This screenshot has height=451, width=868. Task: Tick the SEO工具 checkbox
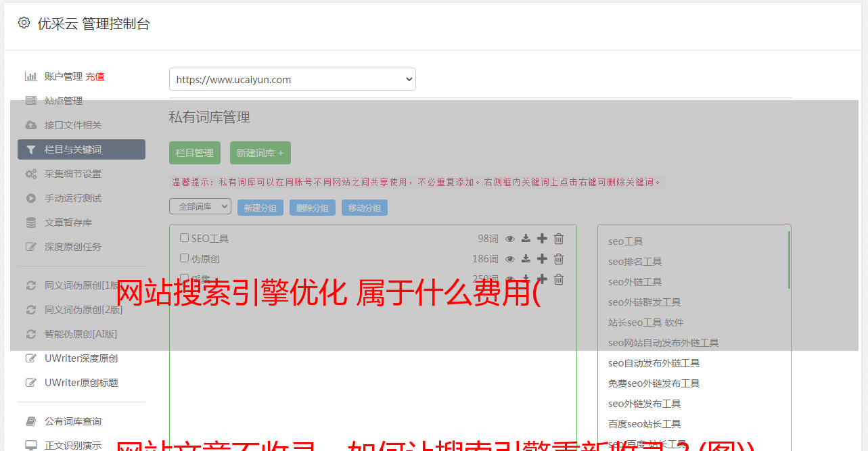pos(184,238)
